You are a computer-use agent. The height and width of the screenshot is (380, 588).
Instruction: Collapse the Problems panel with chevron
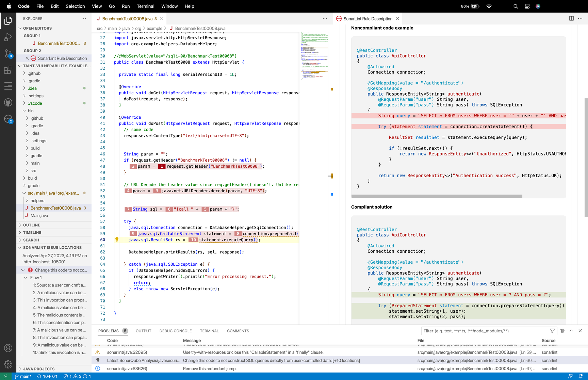(x=571, y=331)
